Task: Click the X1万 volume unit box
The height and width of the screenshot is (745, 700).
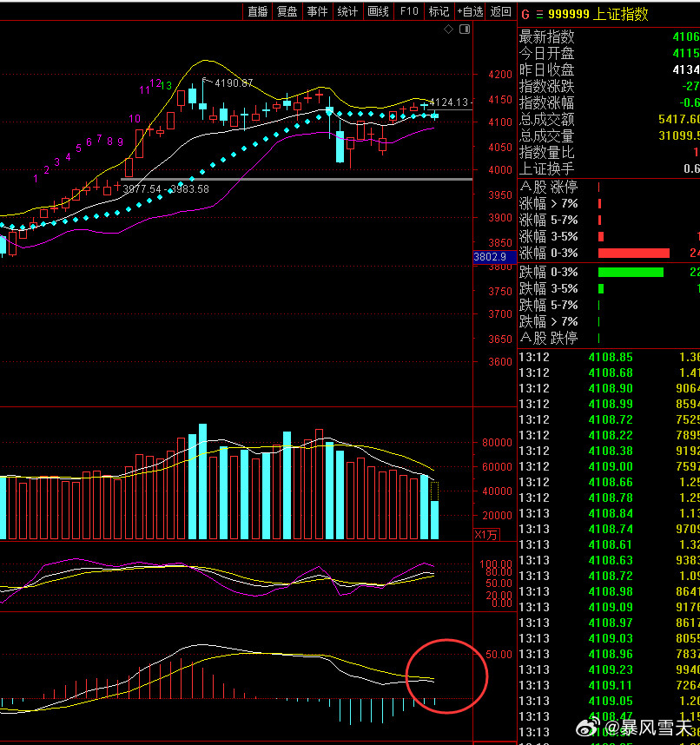Action: tap(486, 535)
